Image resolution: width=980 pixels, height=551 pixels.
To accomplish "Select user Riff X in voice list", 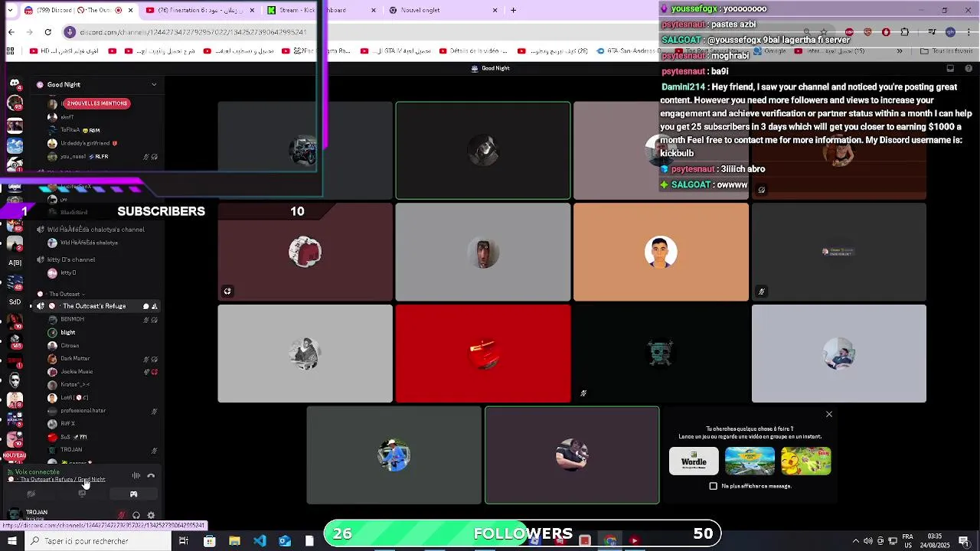I will (67, 424).
